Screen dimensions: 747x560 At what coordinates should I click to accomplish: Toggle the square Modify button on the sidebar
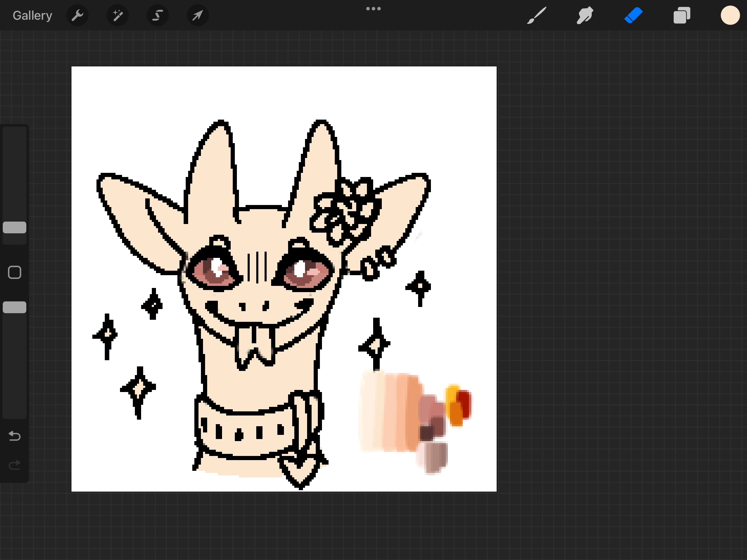14,272
